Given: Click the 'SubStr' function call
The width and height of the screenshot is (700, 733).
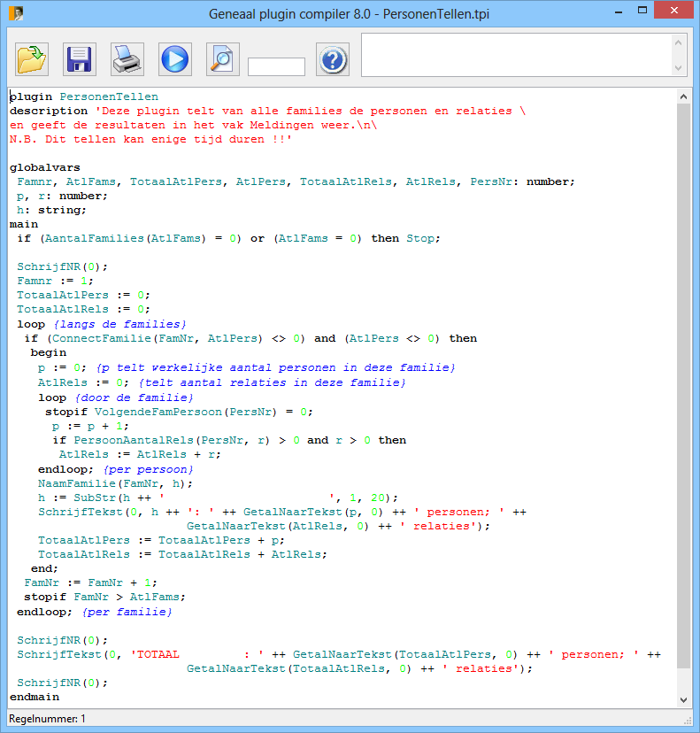Looking at the screenshot, I should pyautogui.click(x=95, y=498).
